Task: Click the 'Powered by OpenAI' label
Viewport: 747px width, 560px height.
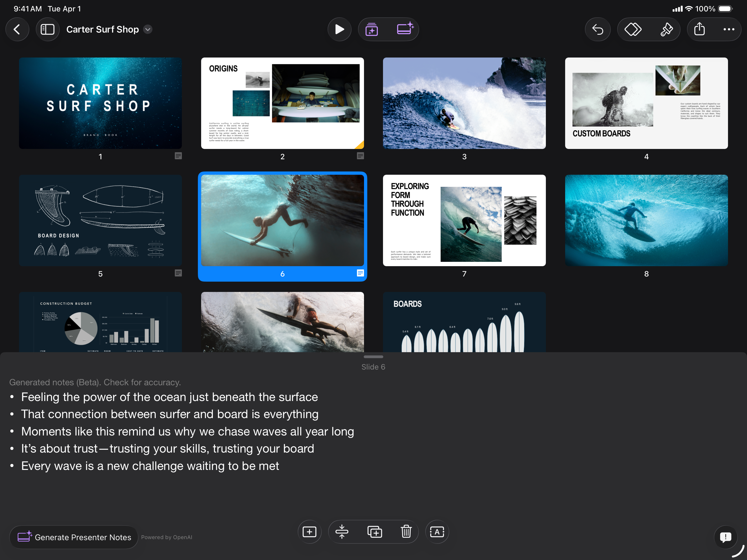Action: (166, 537)
